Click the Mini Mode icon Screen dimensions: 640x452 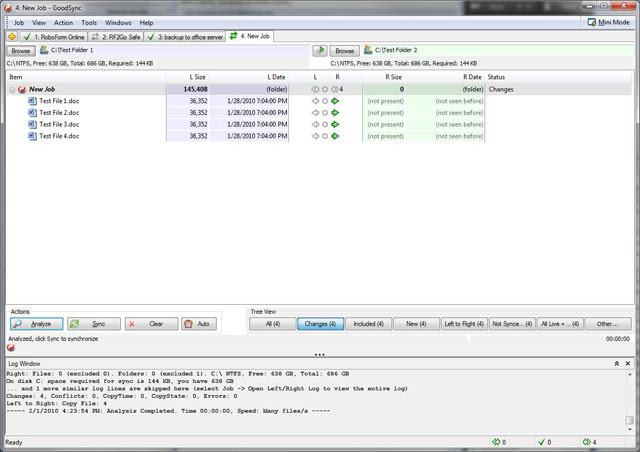[591, 22]
